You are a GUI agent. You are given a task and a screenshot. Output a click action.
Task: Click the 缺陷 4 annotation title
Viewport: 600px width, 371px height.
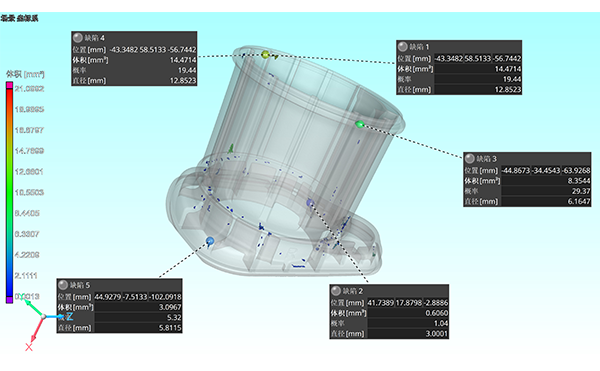click(94, 38)
